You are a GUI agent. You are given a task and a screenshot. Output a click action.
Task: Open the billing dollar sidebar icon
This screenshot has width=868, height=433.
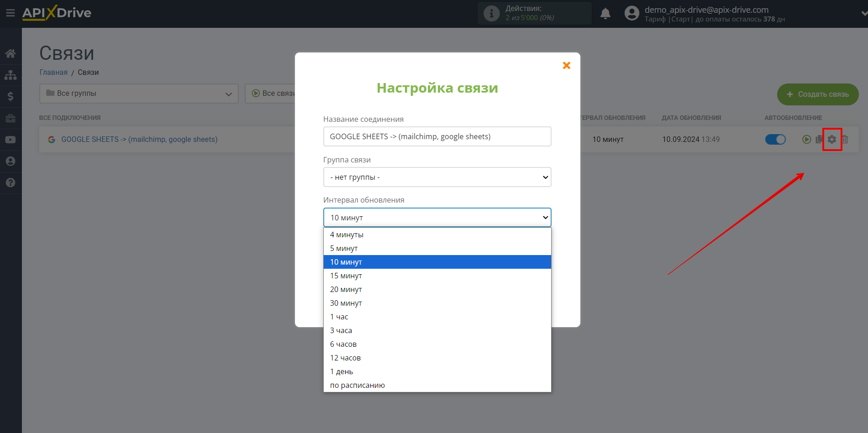[11, 96]
